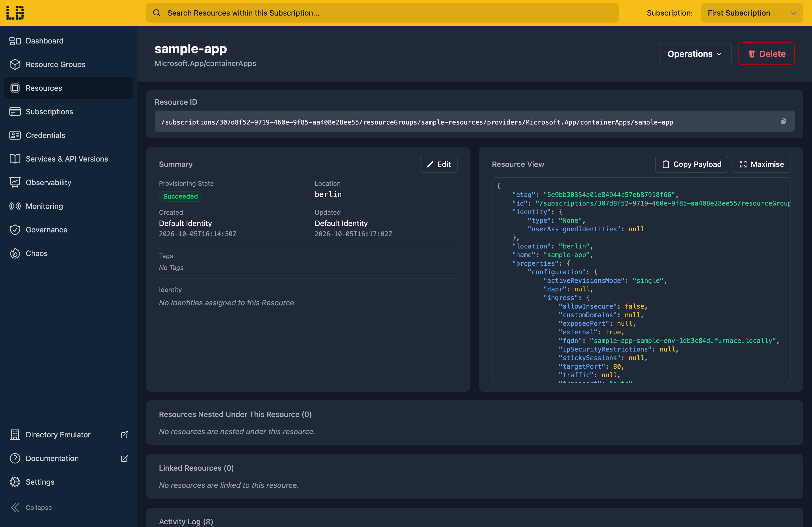Navigate to Credentials

(68, 135)
